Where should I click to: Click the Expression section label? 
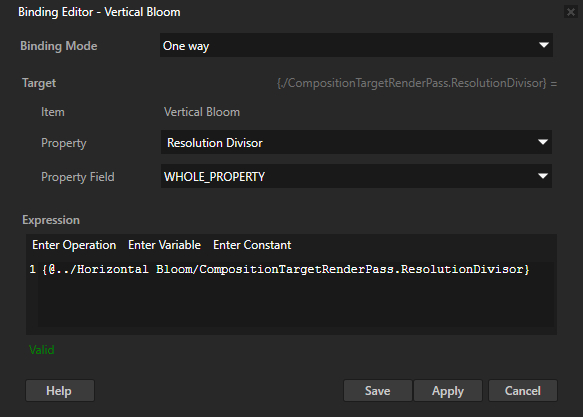pos(51,220)
